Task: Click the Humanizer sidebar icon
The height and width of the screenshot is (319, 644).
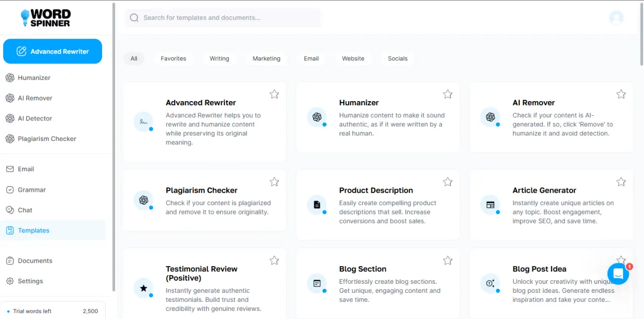Action: (x=10, y=77)
